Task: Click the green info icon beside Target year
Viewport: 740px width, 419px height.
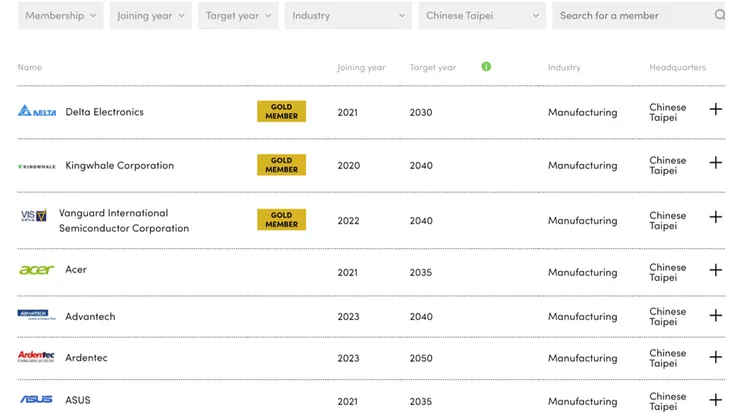Action: click(x=486, y=67)
